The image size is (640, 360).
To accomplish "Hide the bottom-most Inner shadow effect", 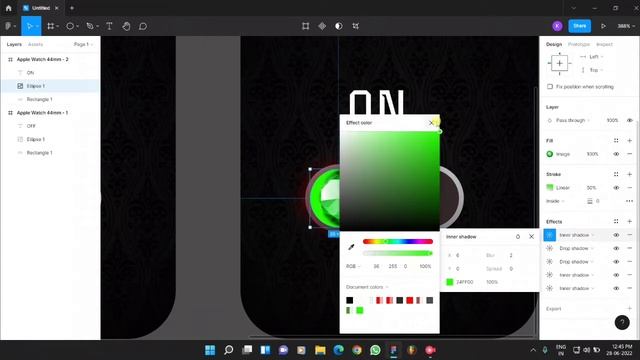I will 616,289.
